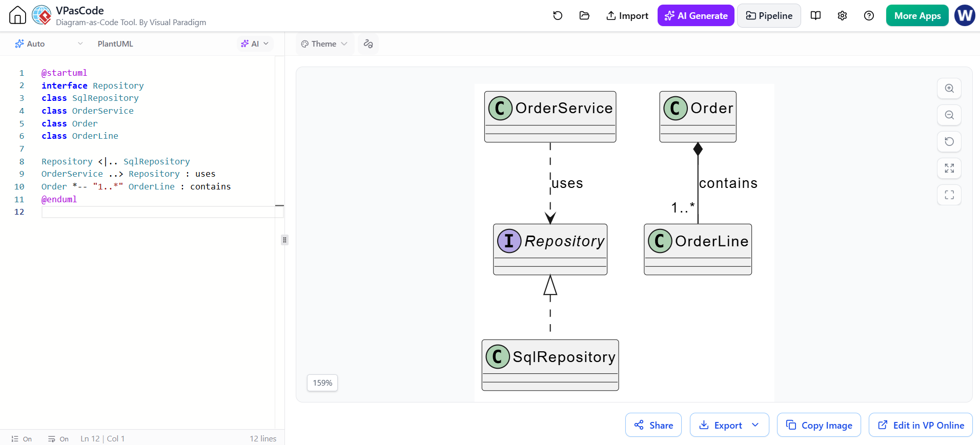980x445 pixels.
Task: Toggle line numbers On in status bar
Action: [22, 439]
